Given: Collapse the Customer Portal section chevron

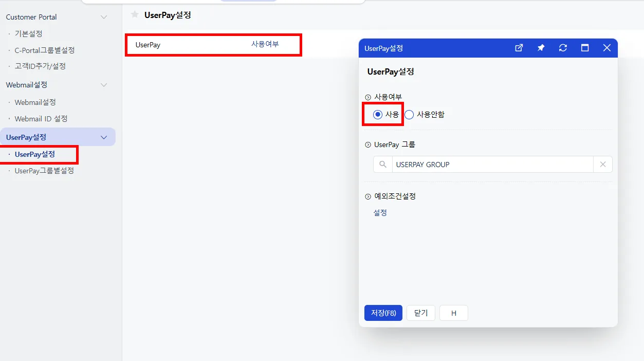Looking at the screenshot, I should click(x=104, y=17).
